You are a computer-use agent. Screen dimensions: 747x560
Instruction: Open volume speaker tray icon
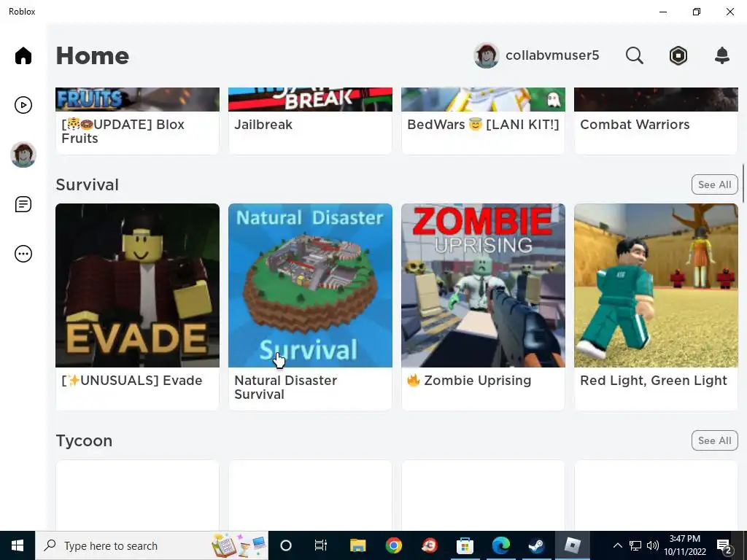(x=653, y=545)
